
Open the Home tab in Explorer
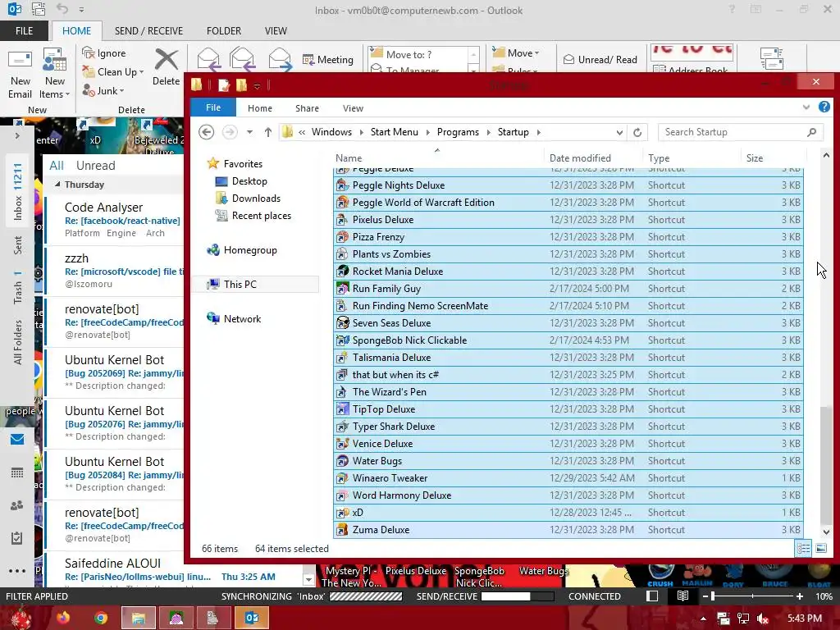coord(260,108)
